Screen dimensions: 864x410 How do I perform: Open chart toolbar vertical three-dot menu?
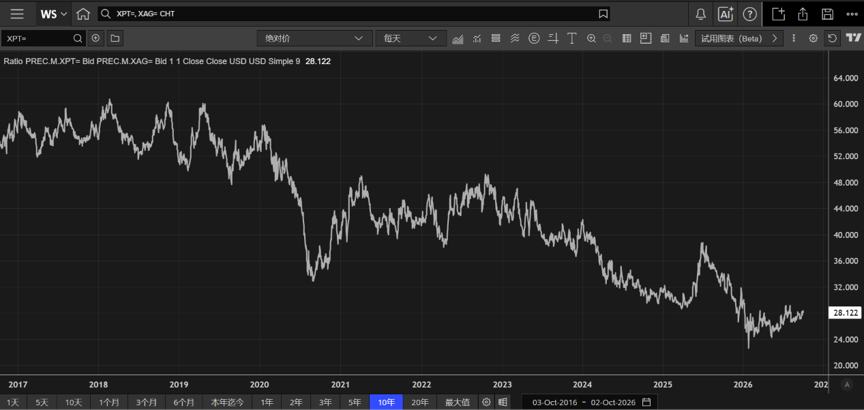click(x=793, y=38)
